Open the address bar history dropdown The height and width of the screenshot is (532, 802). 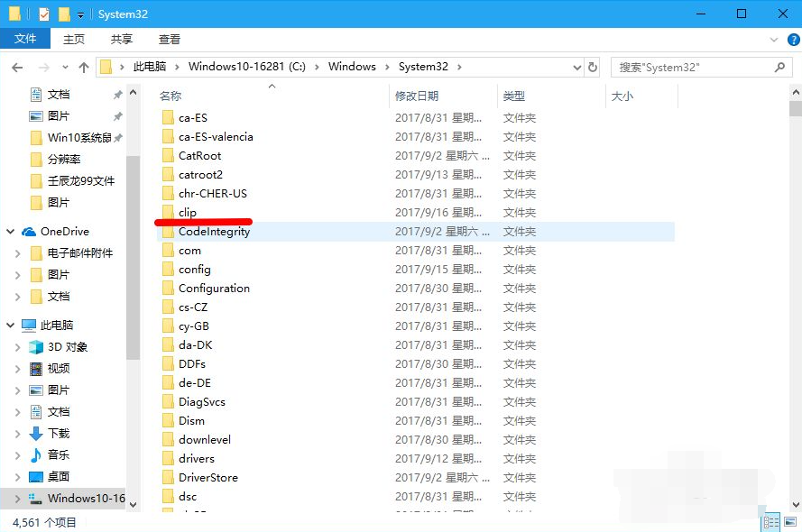point(577,67)
